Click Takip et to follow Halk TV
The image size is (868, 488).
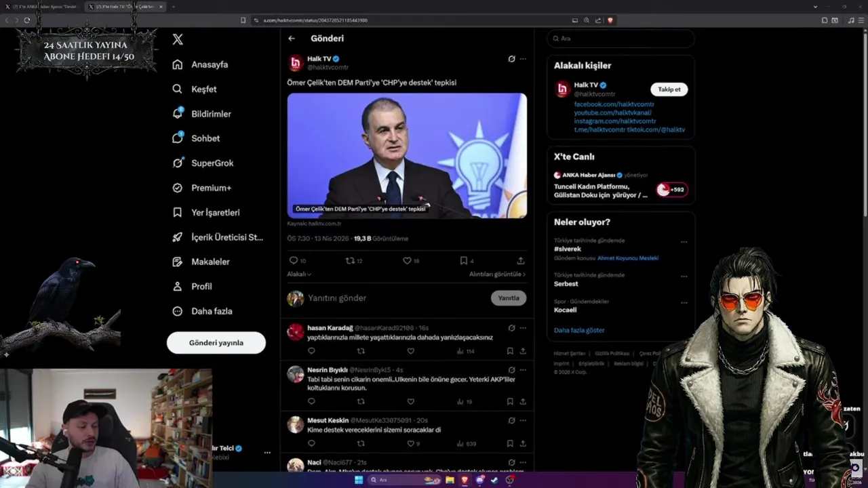(669, 89)
